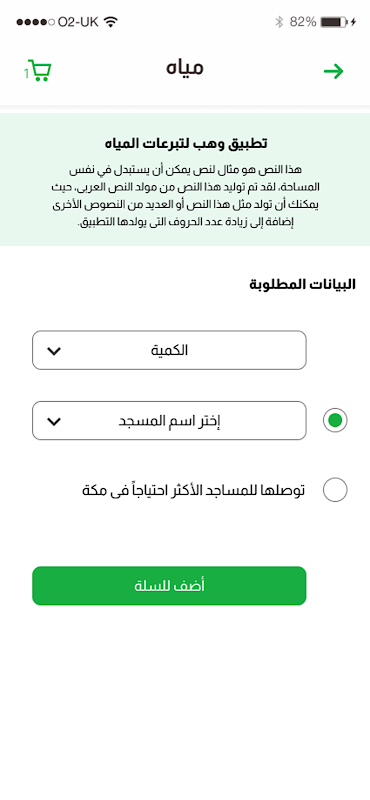Image resolution: width=370 pixels, height=800 pixels.
Task: Tap the Bluetooth status icon
Action: [x=279, y=22]
